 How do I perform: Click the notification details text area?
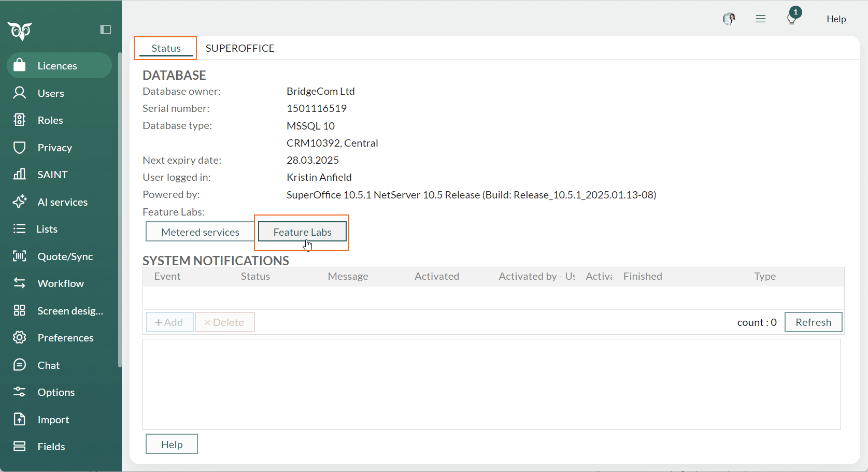tap(491, 384)
